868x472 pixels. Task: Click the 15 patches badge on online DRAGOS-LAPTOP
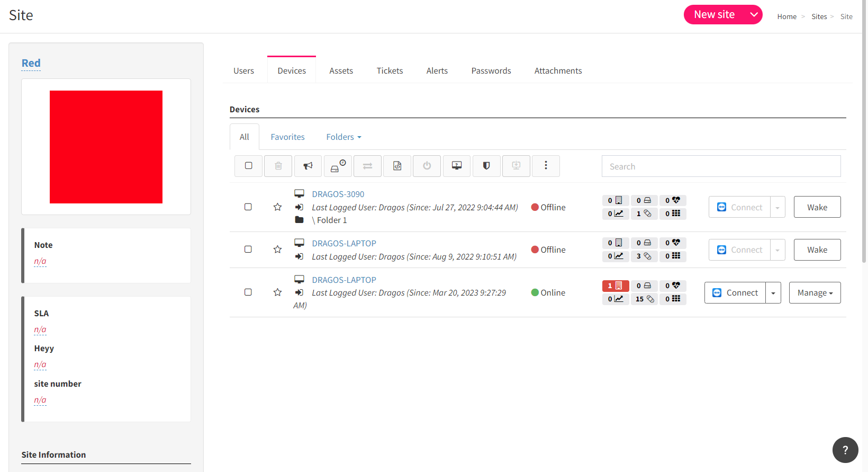click(644, 299)
